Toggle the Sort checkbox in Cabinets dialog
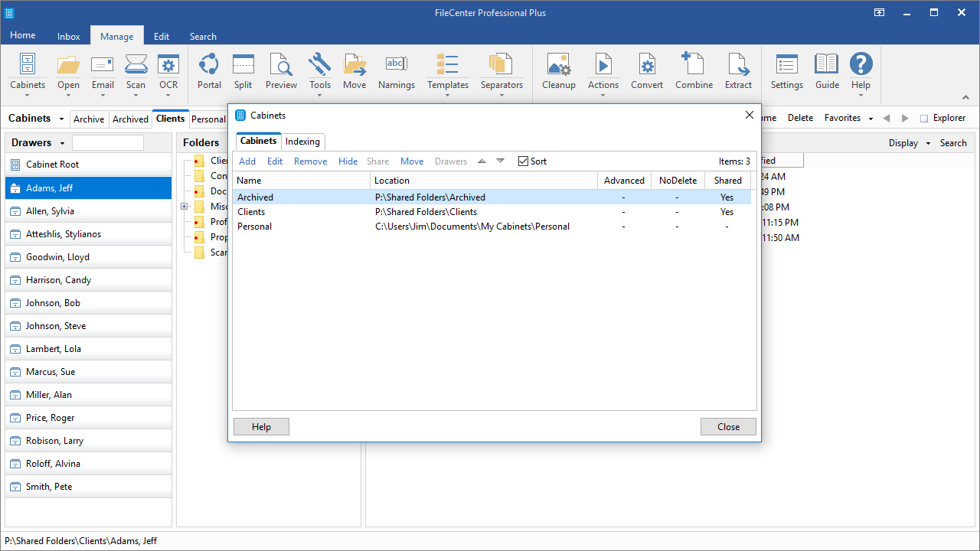This screenshot has height=551, width=980. tap(523, 161)
